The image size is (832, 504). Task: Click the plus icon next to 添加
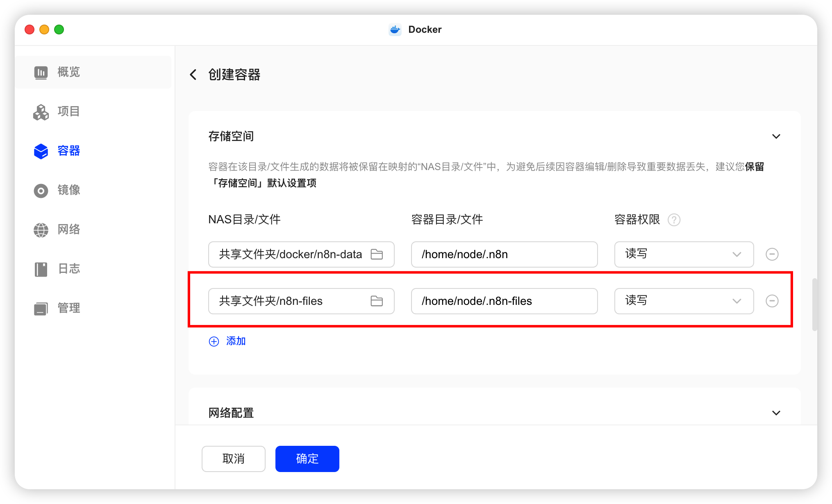tap(214, 341)
